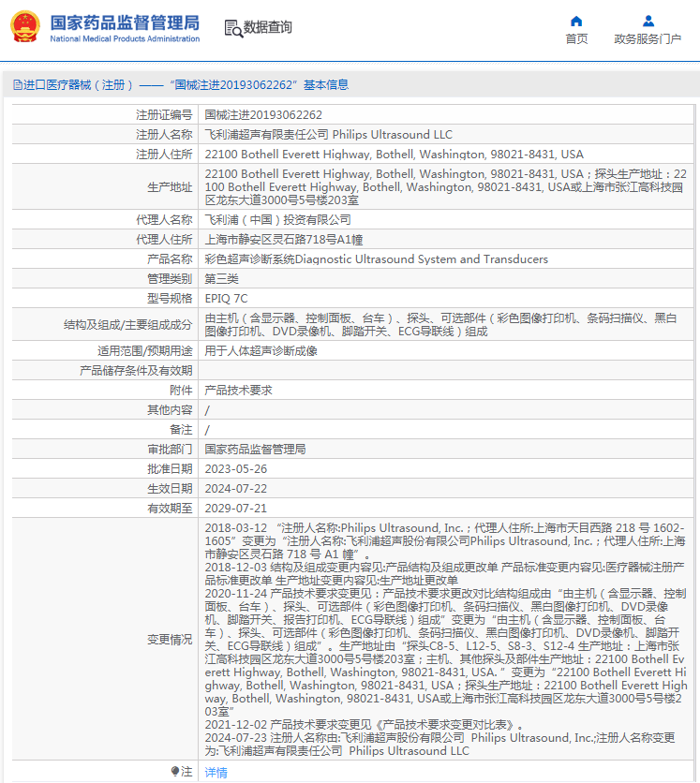Open the 详情 link

tap(216, 772)
